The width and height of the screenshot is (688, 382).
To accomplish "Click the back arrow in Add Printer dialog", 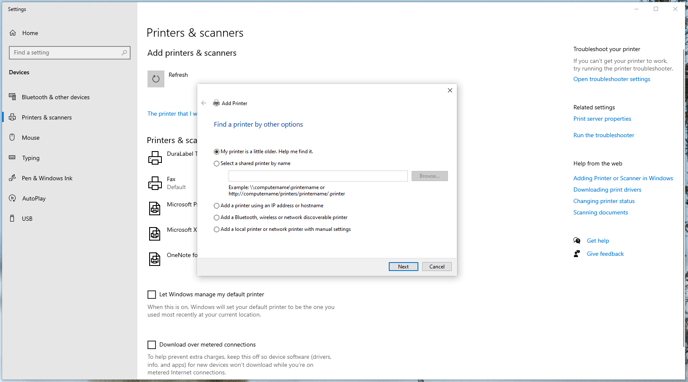I will pos(204,103).
